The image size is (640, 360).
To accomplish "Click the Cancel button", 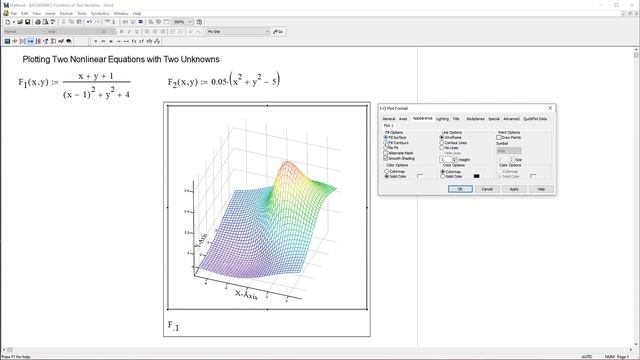I will coord(487,189).
